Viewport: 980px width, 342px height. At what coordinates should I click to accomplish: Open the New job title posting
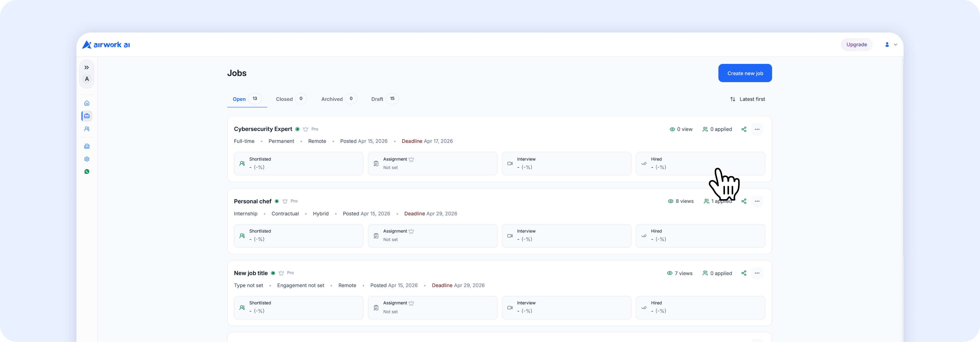[251, 273]
